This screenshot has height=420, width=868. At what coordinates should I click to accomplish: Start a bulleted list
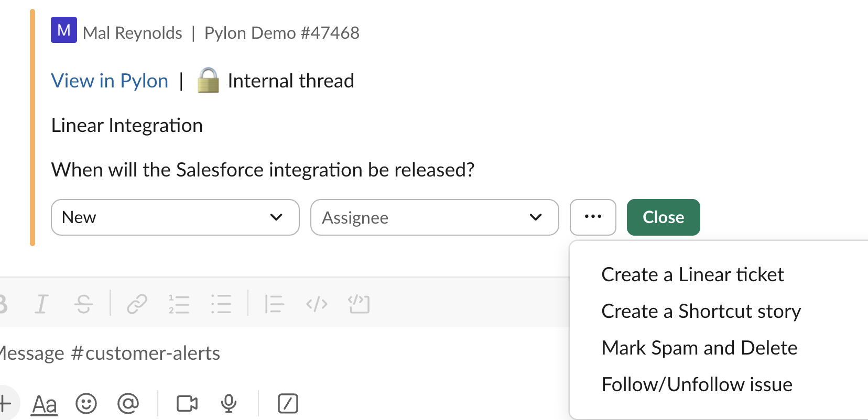221,304
